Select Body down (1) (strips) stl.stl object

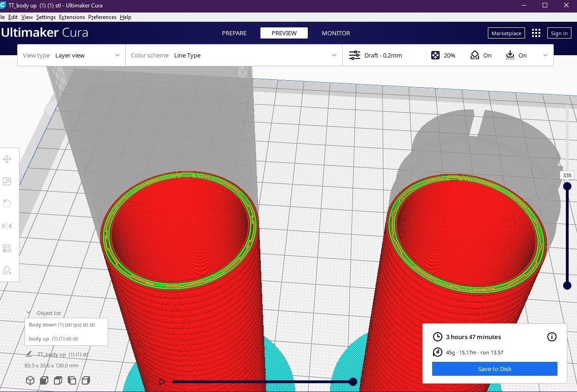(62, 325)
